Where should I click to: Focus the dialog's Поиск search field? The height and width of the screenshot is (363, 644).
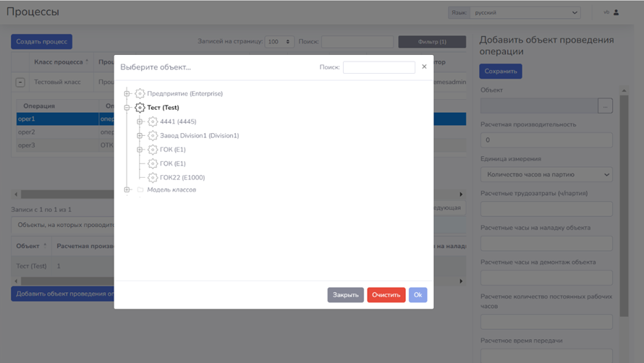point(379,67)
